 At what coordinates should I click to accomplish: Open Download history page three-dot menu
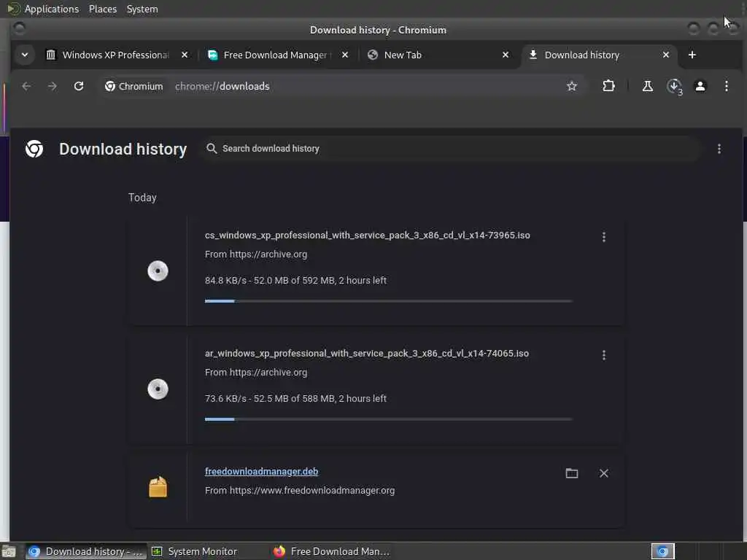tap(719, 149)
